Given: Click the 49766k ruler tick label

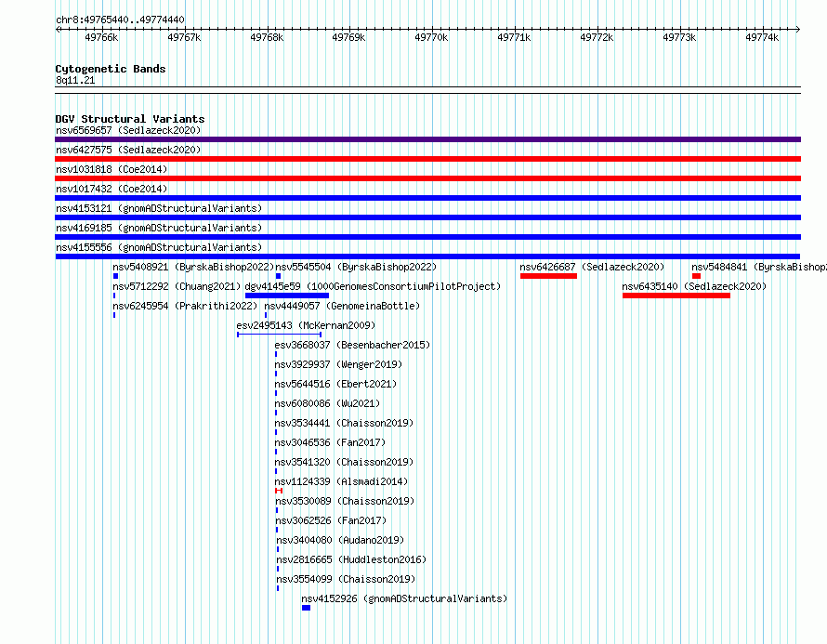Looking at the screenshot, I should (101, 37).
